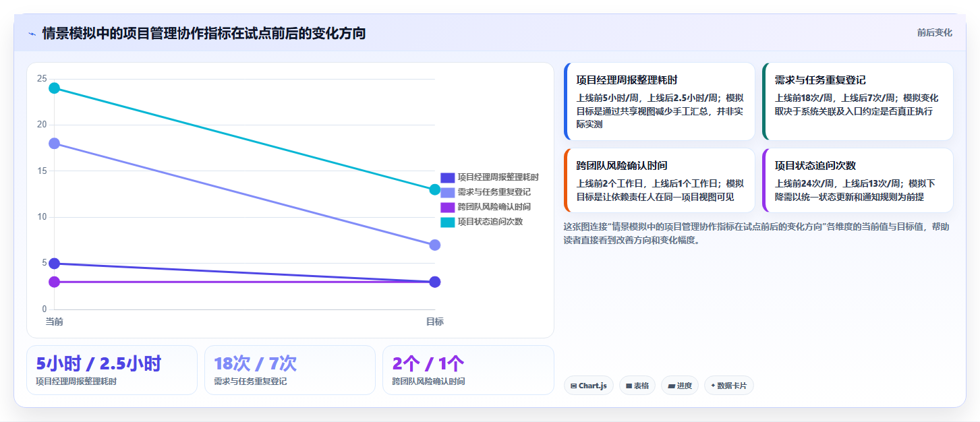
Task: Click the page title 情景模拟中的项目管理协作指标
Action: pyautogui.click(x=204, y=33)
